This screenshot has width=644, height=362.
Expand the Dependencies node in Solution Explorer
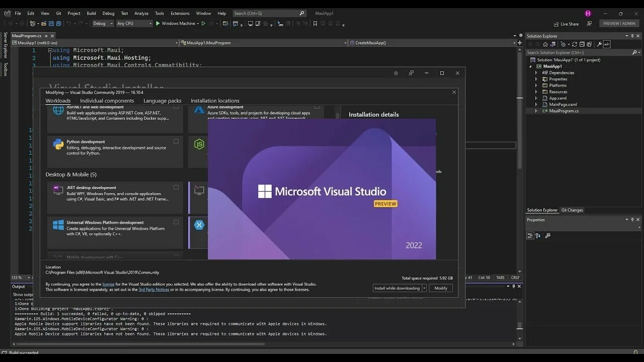536,73
